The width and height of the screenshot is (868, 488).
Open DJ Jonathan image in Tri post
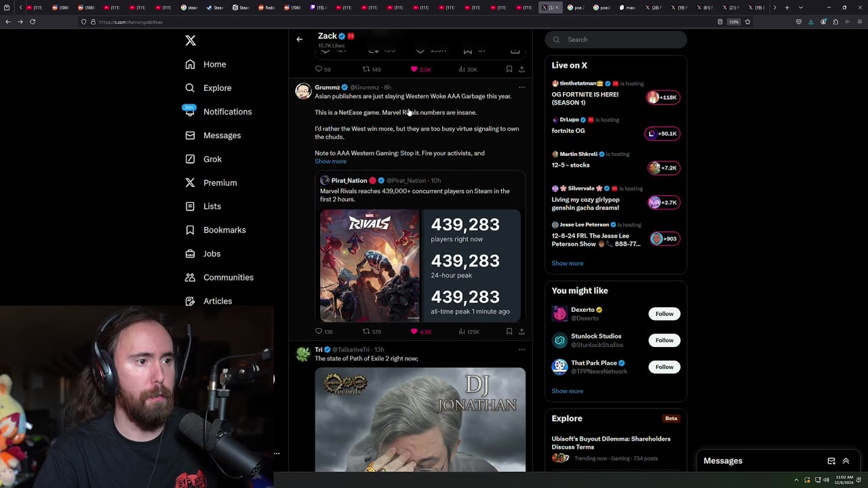(420, 420)
